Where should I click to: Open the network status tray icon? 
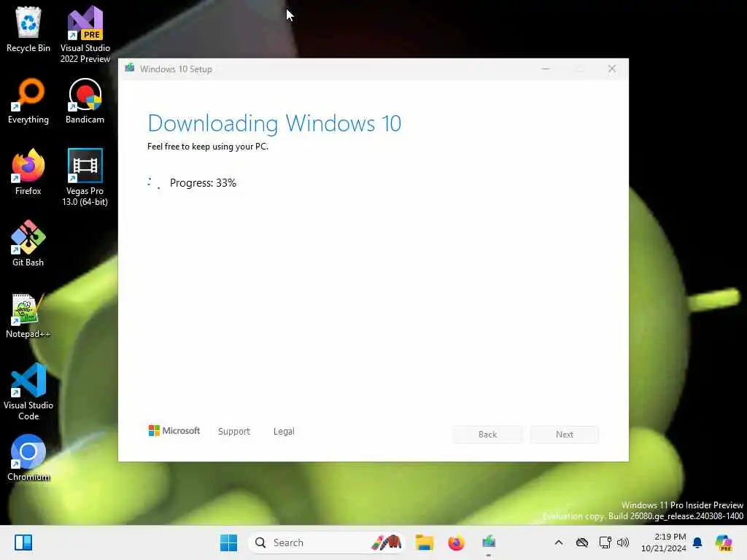pos(605,542)
